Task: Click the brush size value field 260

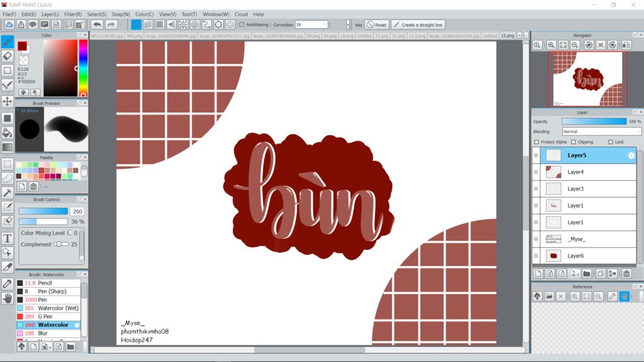Action: (77, 211)
